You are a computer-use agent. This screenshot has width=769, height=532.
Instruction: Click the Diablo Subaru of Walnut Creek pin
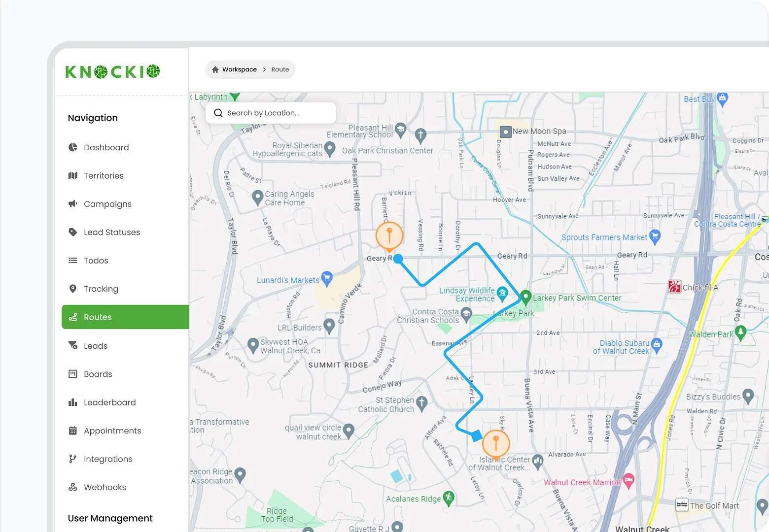(657, 345)
